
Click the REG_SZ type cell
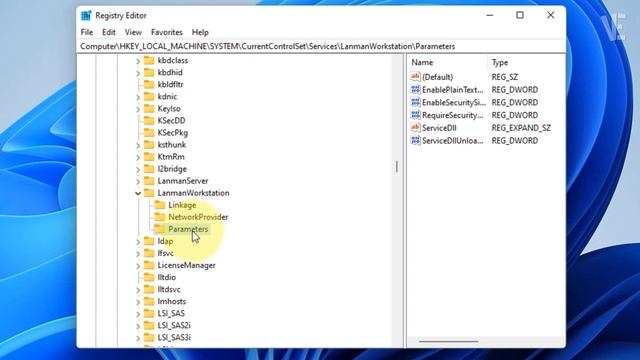pos(504,77)
